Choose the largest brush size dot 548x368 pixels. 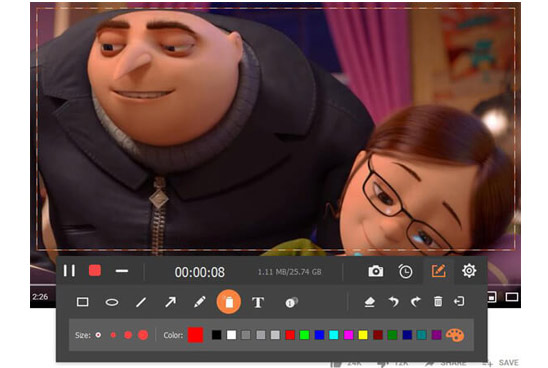click(143, 335)
